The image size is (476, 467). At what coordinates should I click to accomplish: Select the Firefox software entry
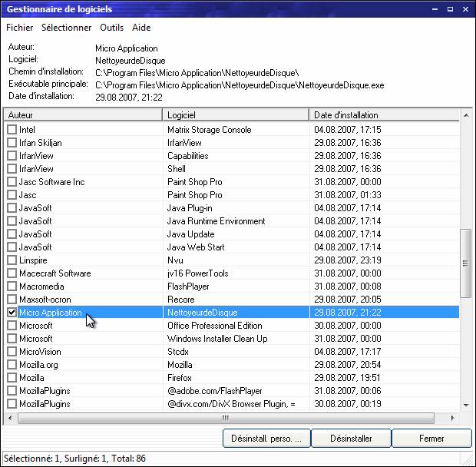click(x=180, y=378)
